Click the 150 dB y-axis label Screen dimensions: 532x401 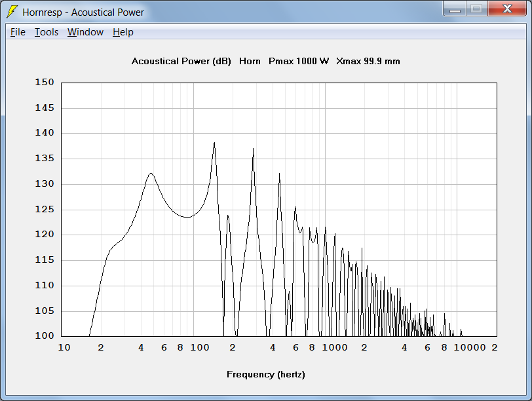(x=45, y=82)
